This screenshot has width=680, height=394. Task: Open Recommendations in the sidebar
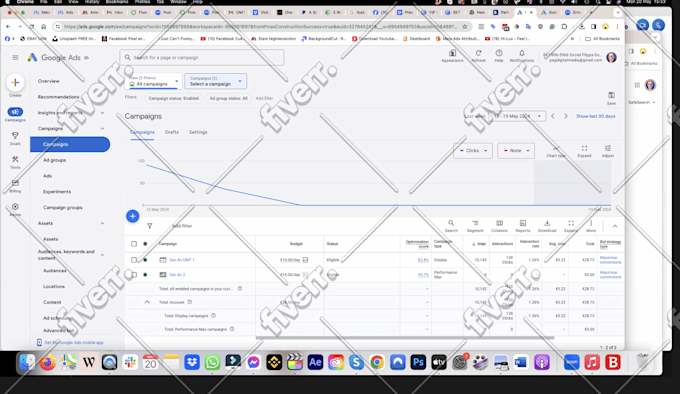pyautogui.click(x=59, y=97)
